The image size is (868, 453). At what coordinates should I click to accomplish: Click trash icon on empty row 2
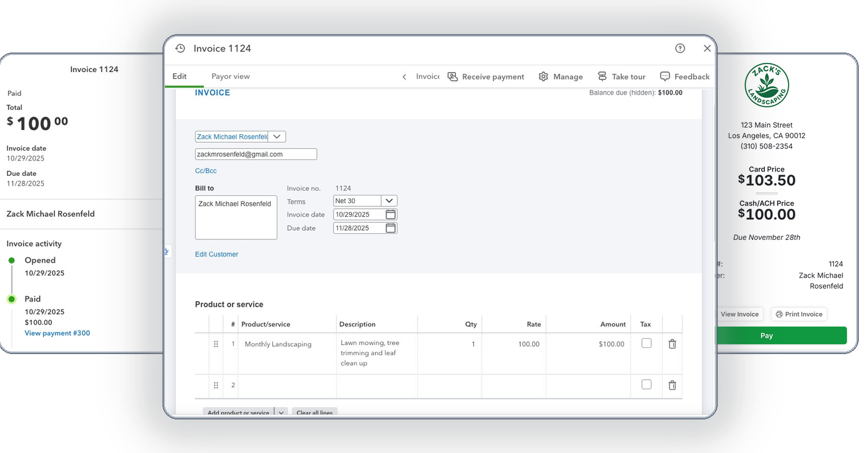point(672,385)
